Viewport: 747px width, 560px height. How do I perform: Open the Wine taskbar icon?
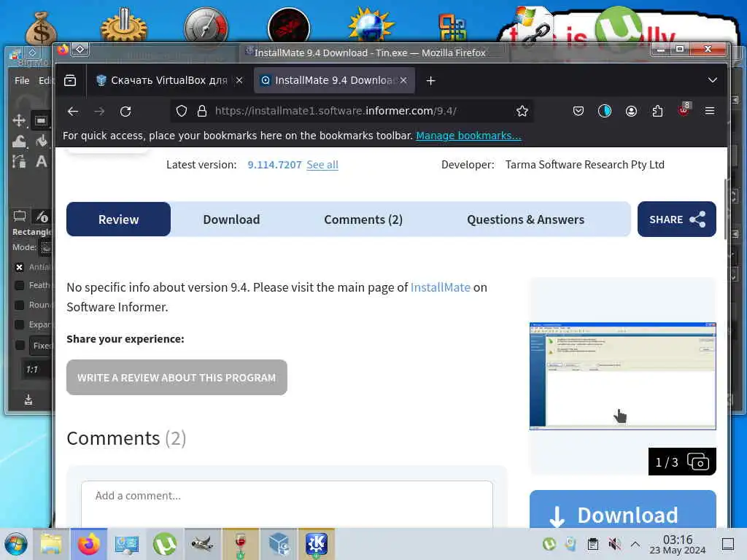click(241, 544)
